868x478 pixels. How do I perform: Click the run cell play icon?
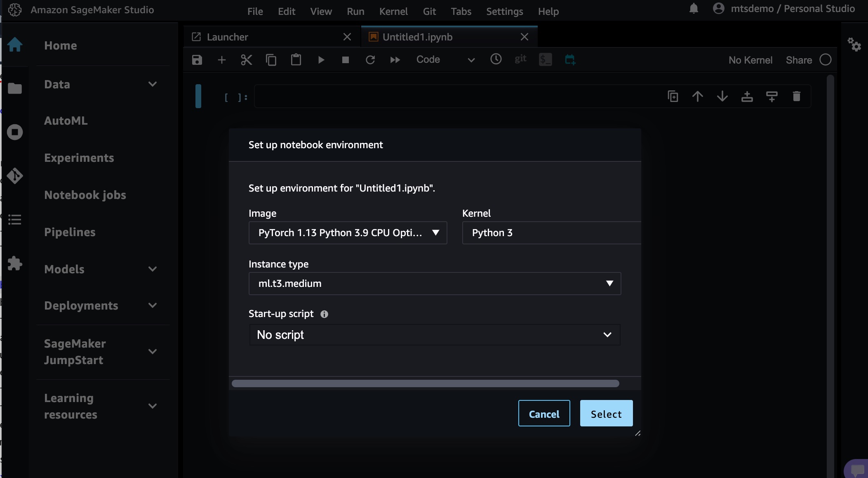coord(321,60)
